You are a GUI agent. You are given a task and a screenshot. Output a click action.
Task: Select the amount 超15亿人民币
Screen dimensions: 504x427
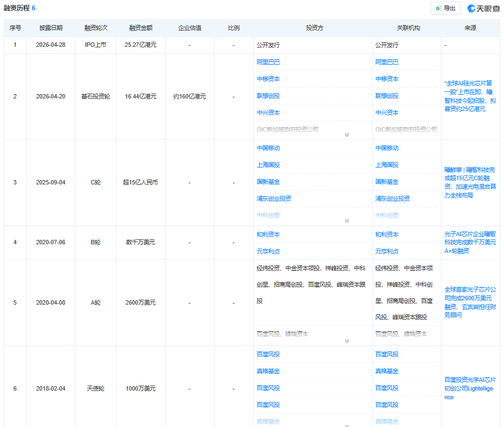click(140, 183)
